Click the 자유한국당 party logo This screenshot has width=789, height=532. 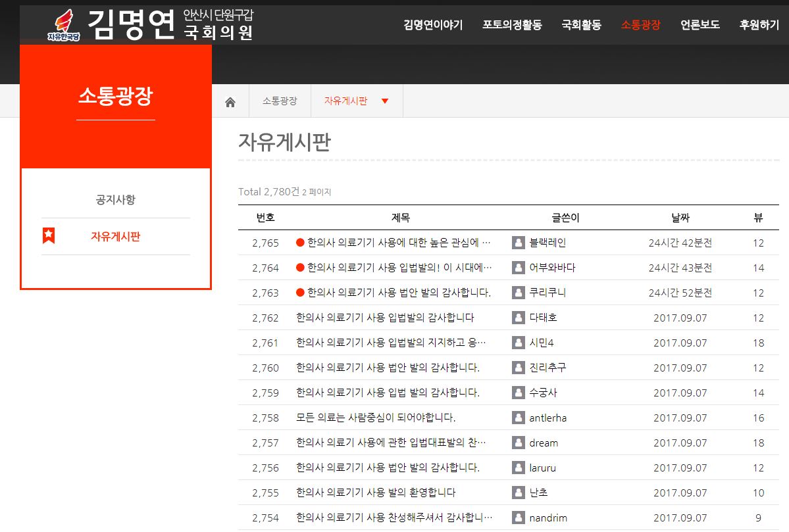64,26
